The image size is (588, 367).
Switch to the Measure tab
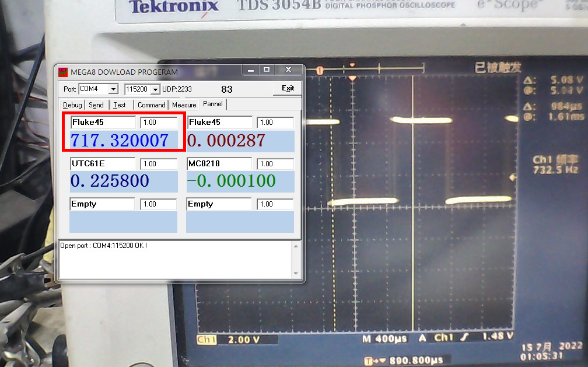click(x=184, y=105)
